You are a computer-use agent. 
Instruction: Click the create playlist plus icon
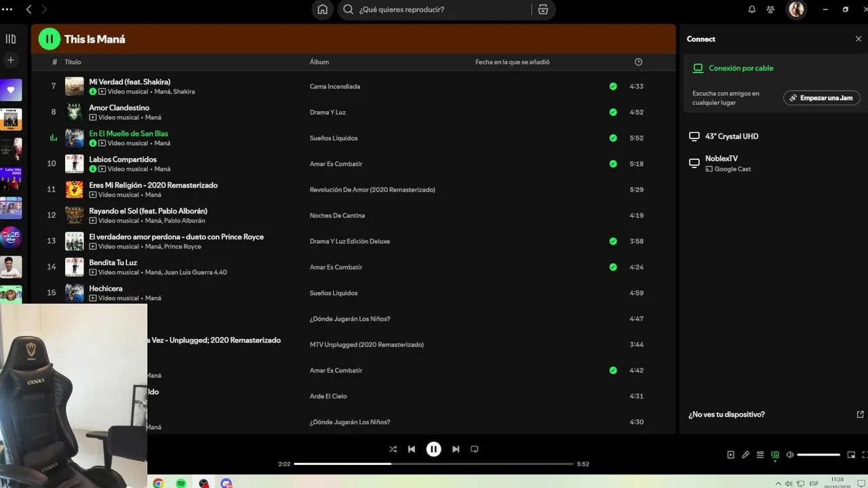click(x=11, y=60)
